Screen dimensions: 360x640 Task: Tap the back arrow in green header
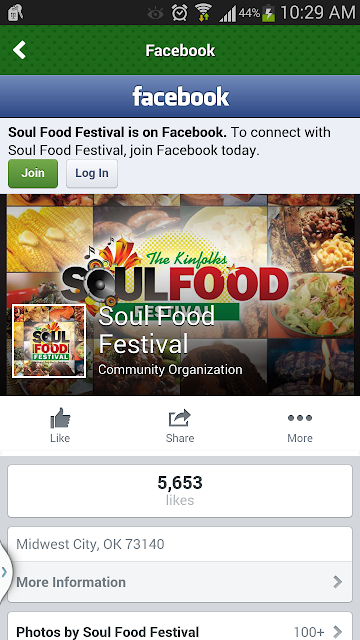pos(19,50)
